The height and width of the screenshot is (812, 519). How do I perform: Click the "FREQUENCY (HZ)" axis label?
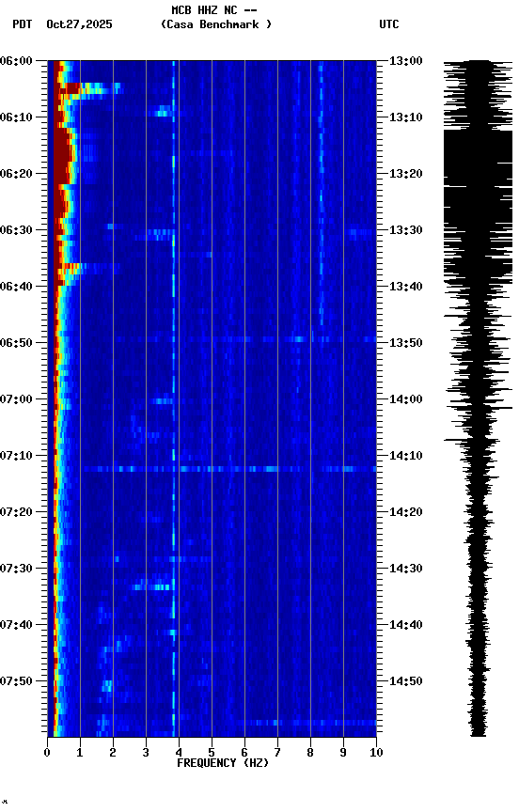(223, 763)
